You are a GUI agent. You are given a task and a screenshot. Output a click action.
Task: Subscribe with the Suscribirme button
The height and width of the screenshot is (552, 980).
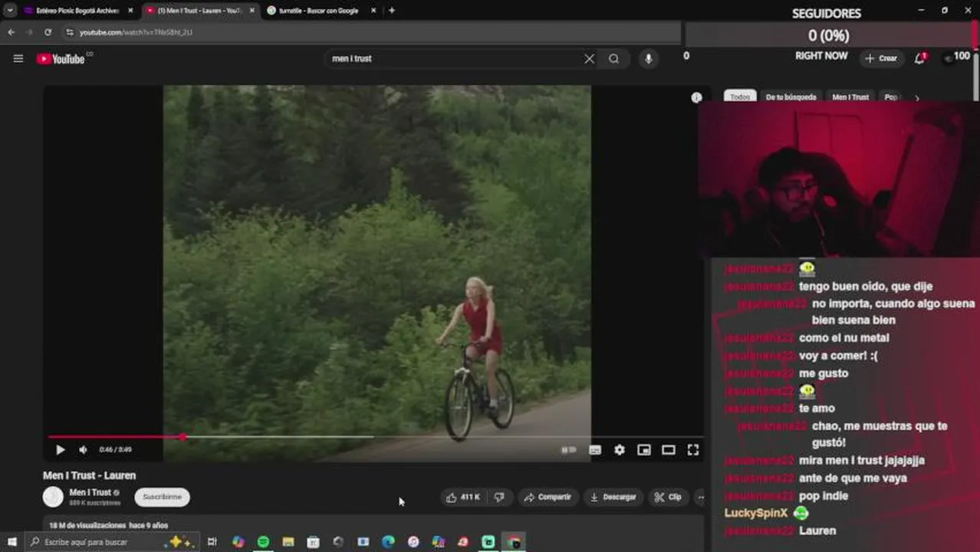[x=162, y=497]
